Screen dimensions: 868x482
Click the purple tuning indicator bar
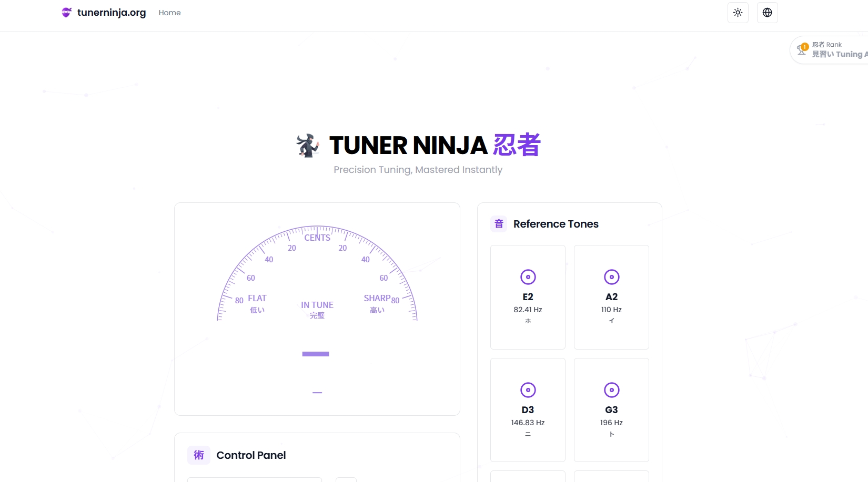click(x=316, y=354)
